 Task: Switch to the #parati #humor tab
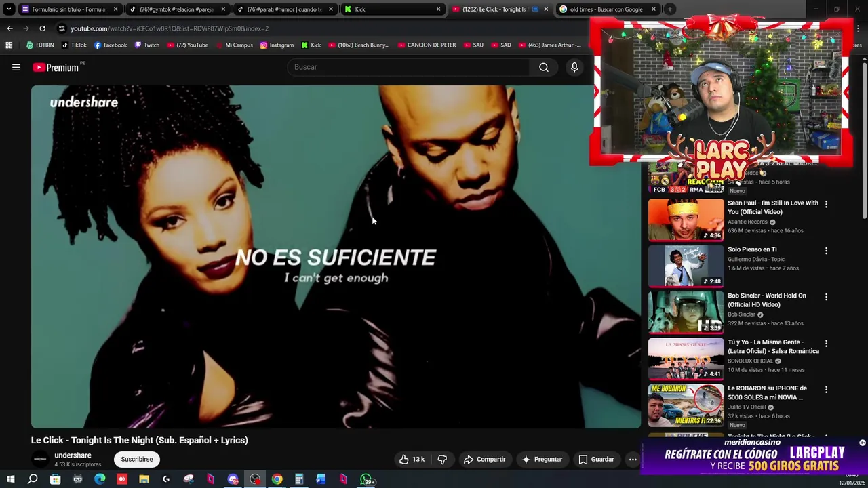285,9
